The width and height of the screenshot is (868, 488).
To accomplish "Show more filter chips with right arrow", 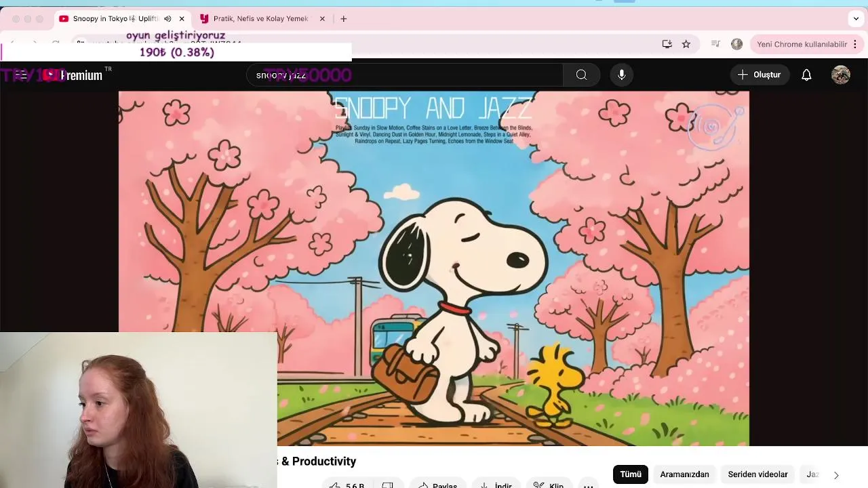I will tap(835, 475).
